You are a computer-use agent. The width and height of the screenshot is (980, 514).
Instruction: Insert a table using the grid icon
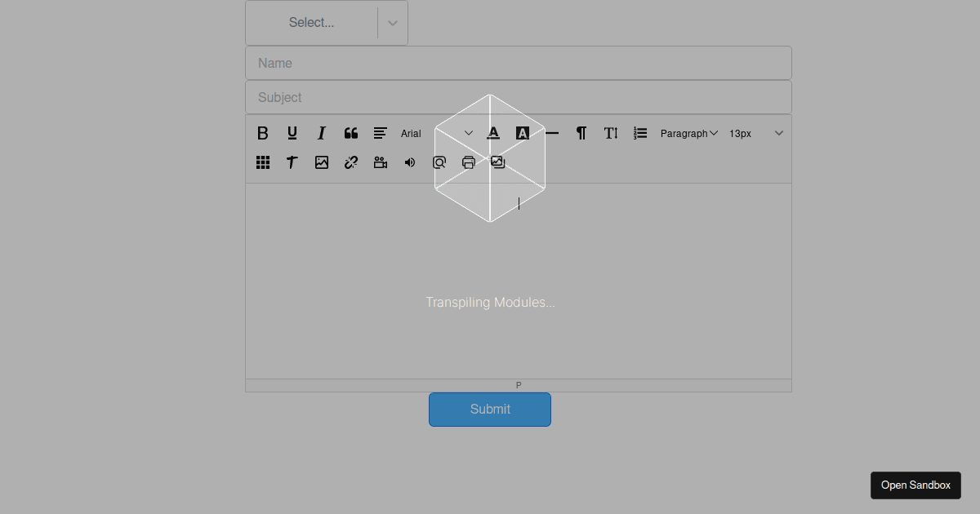point(263,162)
